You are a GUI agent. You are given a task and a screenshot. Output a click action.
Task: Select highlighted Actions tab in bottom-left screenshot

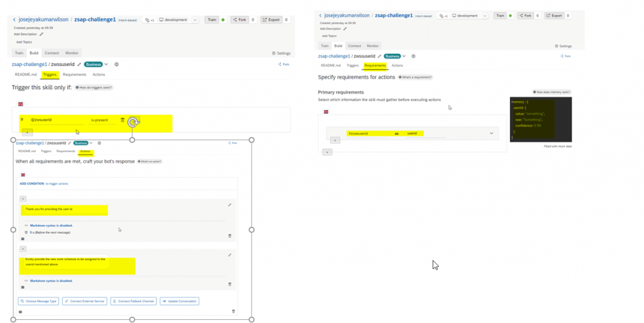[85, 151]
